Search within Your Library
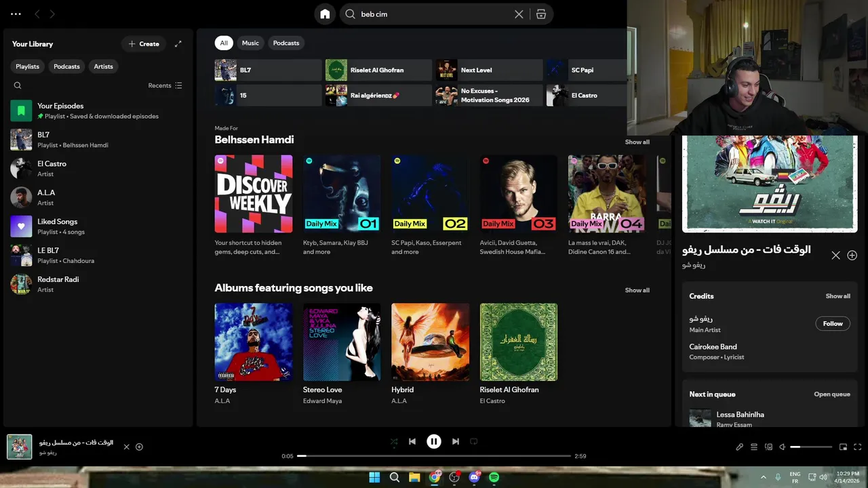 [x=18, y=85]
